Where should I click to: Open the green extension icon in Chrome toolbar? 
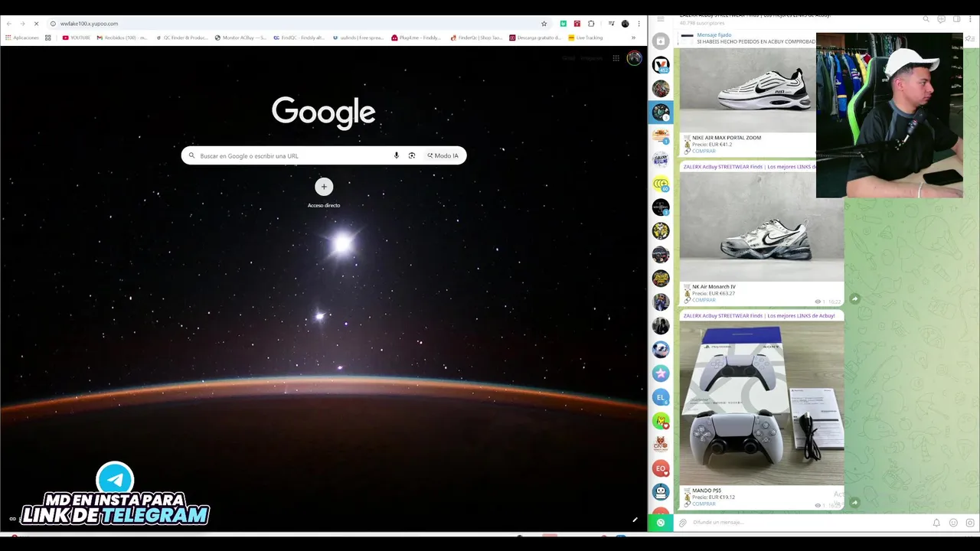point(563,24)
